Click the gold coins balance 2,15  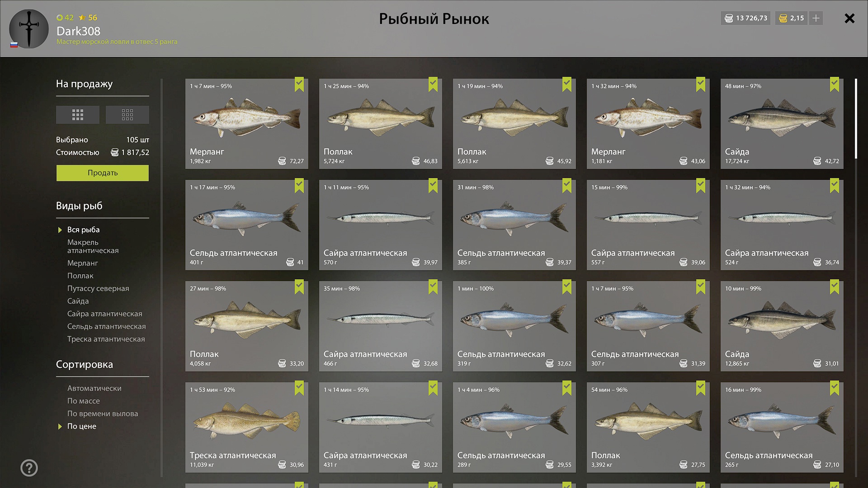tap(792, 18)
